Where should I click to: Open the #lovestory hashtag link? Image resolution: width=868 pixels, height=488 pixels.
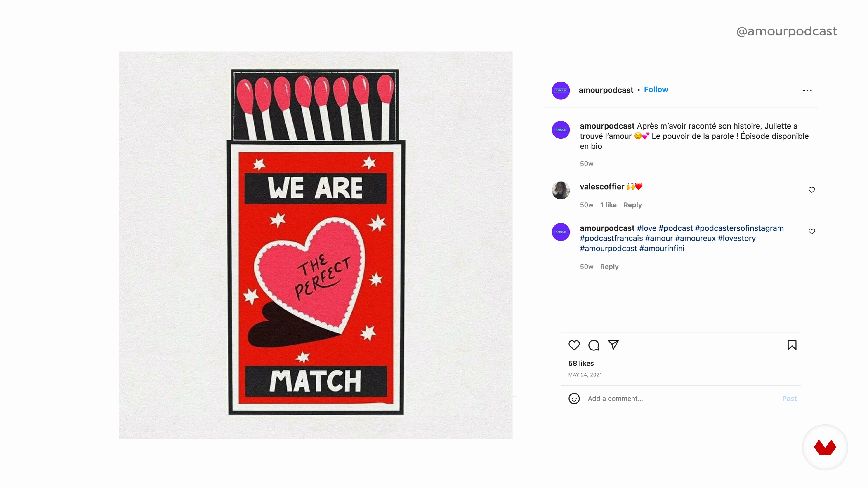736,238
